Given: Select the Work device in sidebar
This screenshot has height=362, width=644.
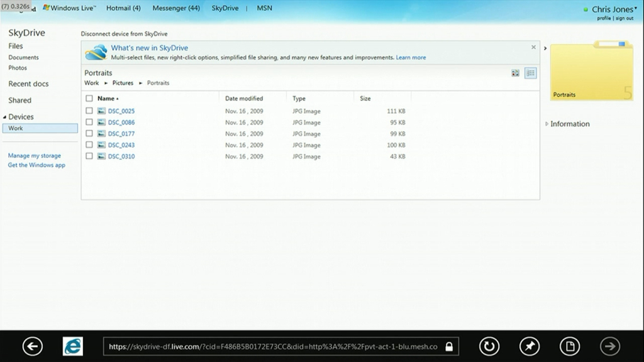Looking at the screenshot, I should [40, 128].
